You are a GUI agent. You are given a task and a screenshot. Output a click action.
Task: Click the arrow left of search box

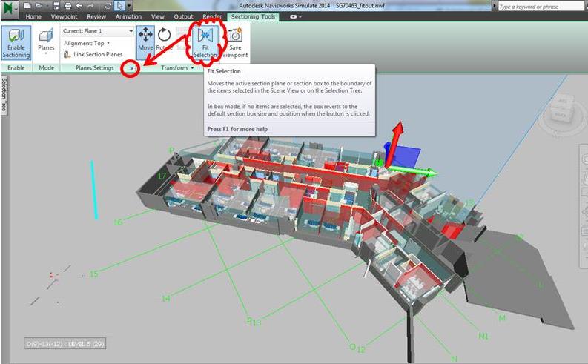click(x=495, y=7)
